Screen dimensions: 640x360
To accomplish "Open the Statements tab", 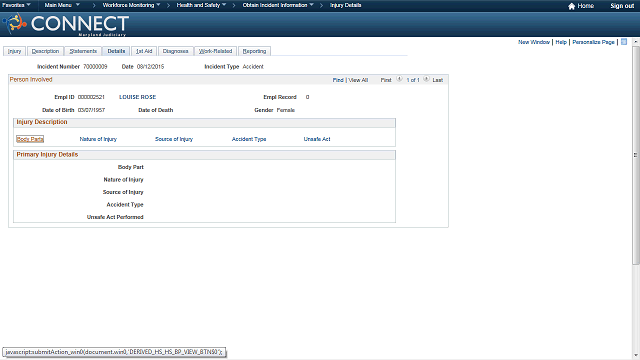I will (83, 51).
